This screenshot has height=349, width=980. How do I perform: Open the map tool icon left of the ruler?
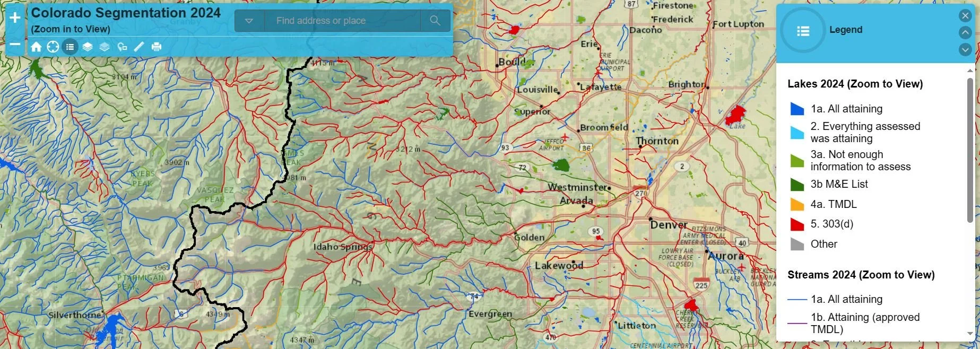pos(122,47)
